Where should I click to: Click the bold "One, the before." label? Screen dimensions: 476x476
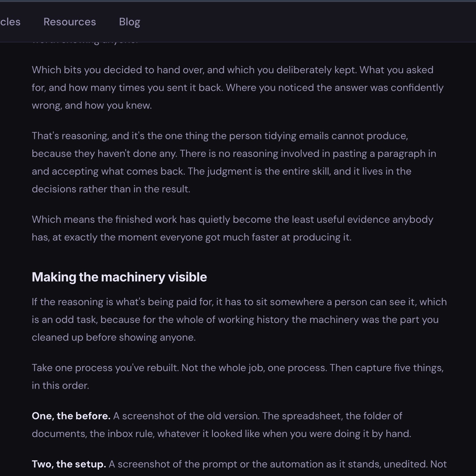71,416
